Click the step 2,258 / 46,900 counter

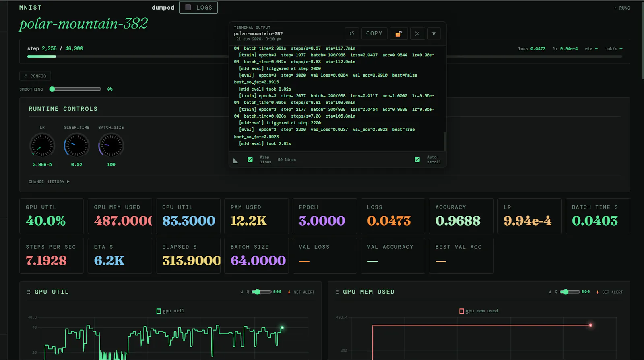pyautogui.click(x=55, y=48)
